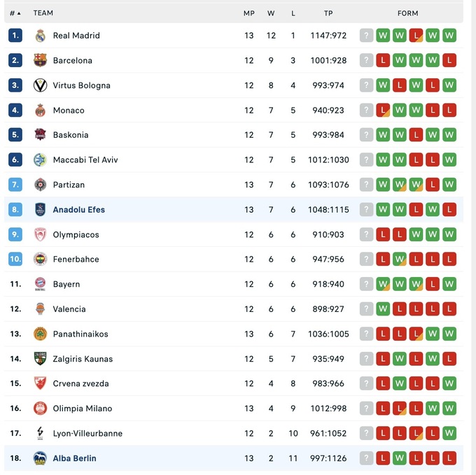Image resolution: width=476 pixels, height=475 pixels.
Task: Click the Virtus Bologna logo icon
Action: pyautogui.click(x=40, y=85)
